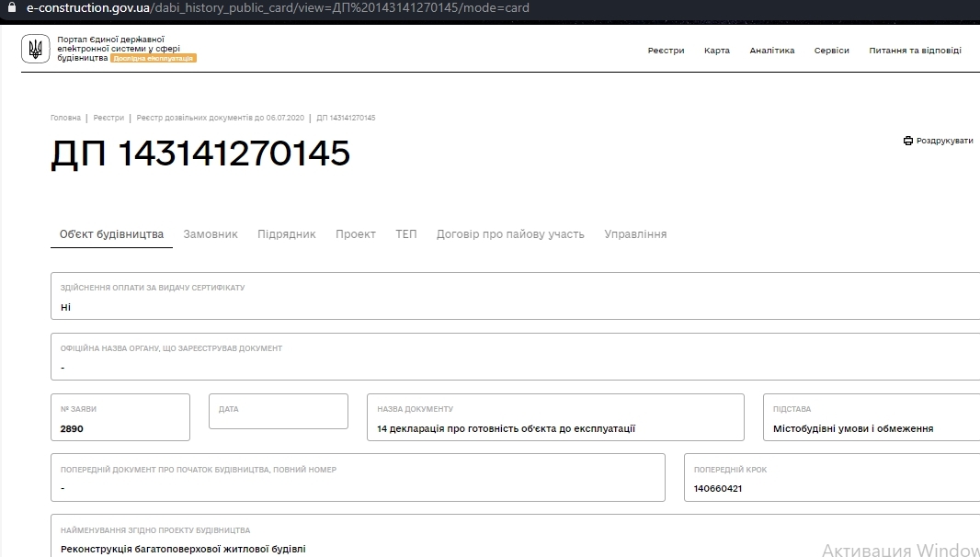Click the value Ні under certificate payment
The width and height of the screenshot is (980, 557).
pos(65,307)
